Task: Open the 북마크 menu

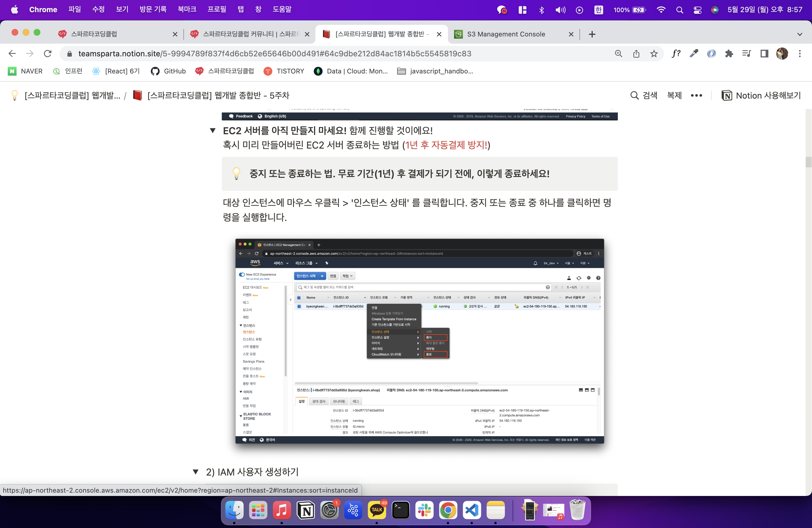Action: point(187,10)
